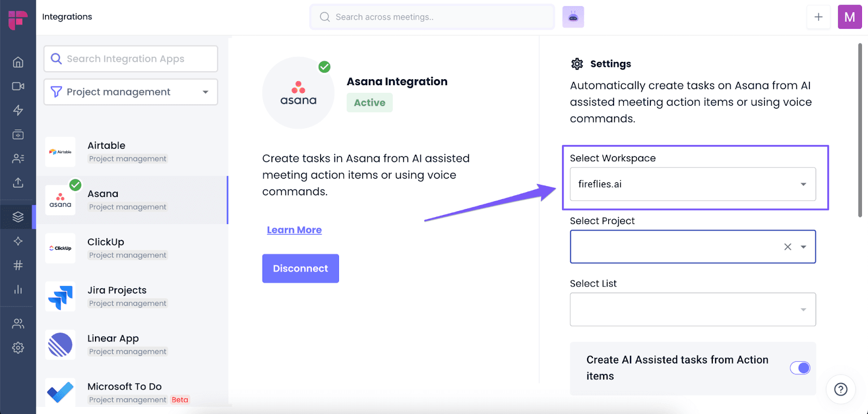
Task: Open the help question mark icon
Action: tap(841, 389)
